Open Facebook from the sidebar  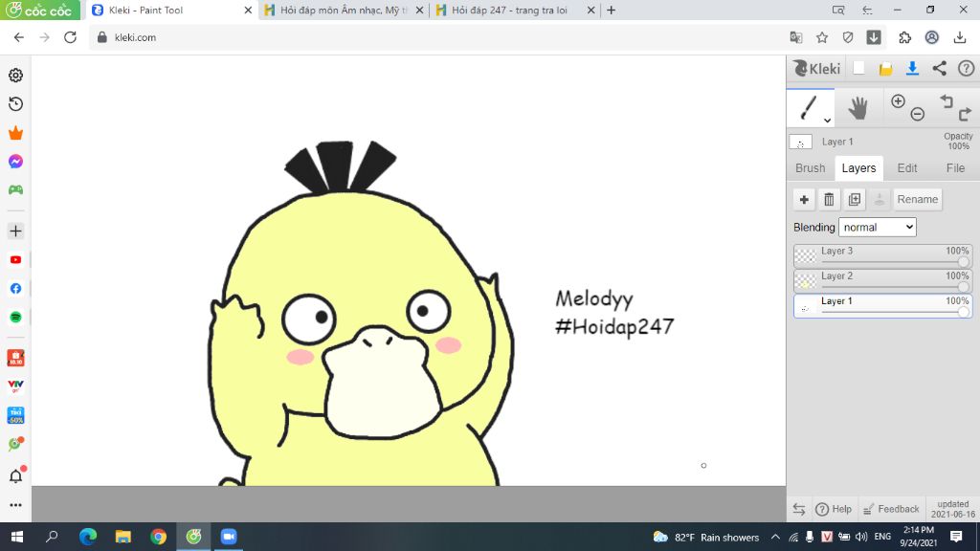tap(15, 289)
